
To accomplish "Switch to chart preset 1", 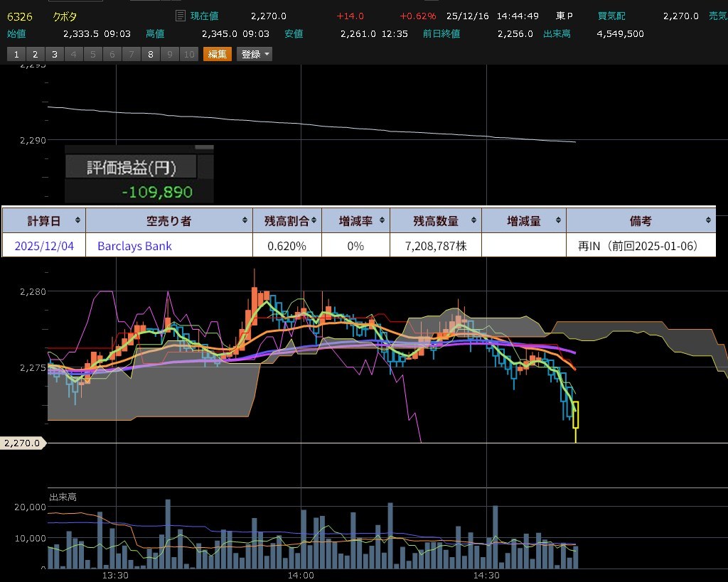I will [x=16, y=54].
